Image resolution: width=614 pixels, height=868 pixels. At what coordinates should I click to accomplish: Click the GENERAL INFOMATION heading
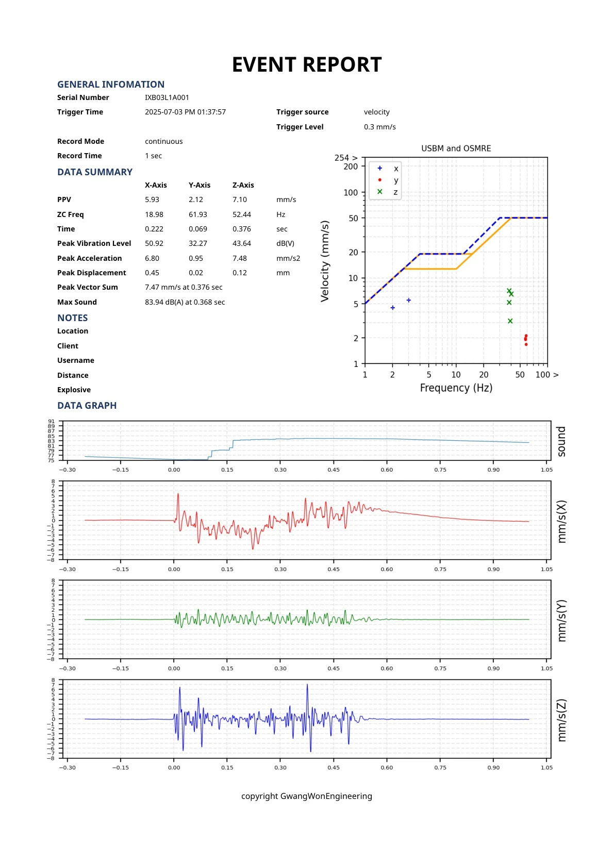111,85
